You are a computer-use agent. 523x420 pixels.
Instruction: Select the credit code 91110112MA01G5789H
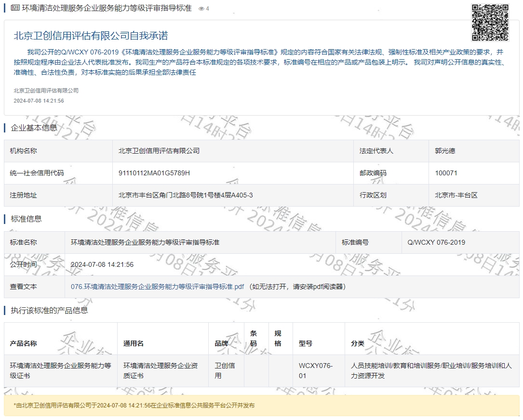[154, 173]
